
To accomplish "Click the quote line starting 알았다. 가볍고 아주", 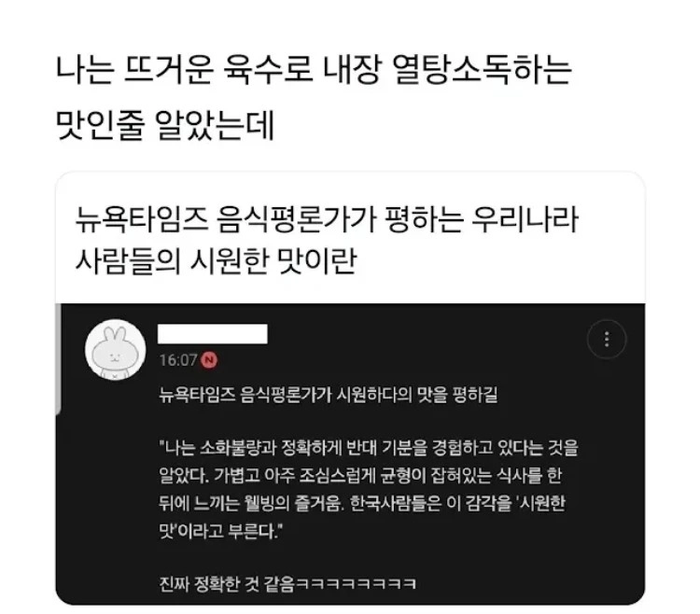I will tap(360, 475).
